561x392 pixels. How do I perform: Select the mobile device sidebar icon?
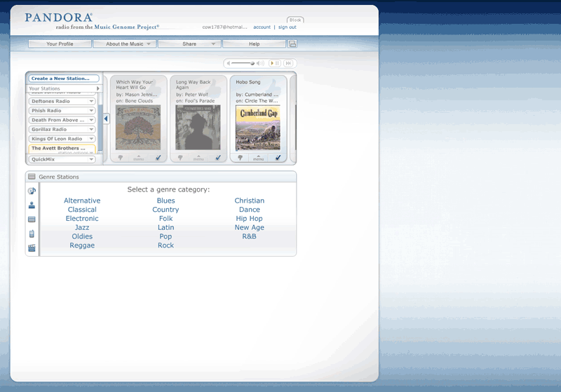(x=32, y=234)
